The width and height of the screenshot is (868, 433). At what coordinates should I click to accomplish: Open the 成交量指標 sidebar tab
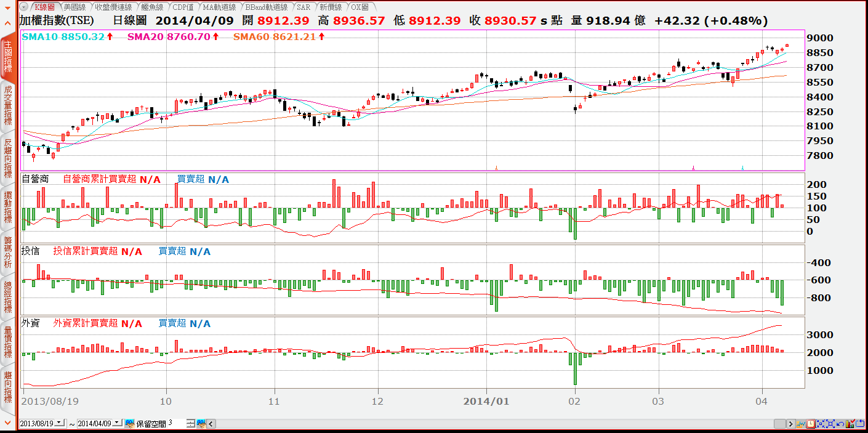[x=8, y=106]
